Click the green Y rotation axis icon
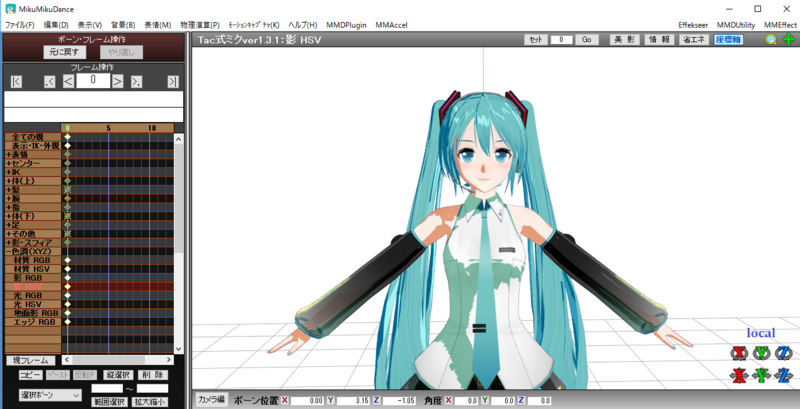 tap(761, 352)
